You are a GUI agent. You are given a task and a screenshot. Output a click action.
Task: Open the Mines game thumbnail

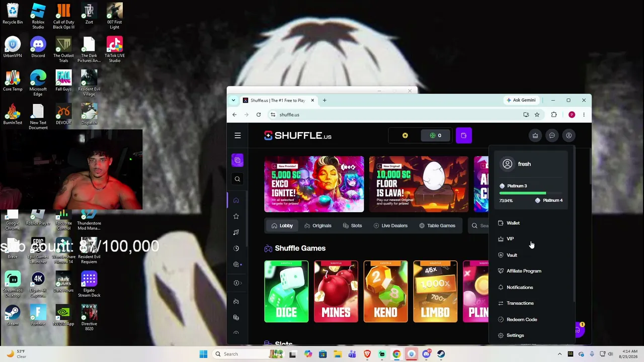coord(336,291)
